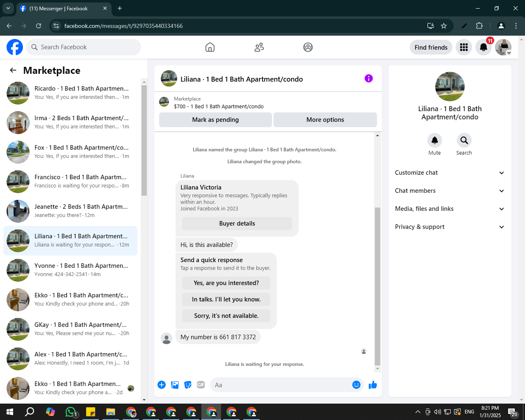The image size is (525, 420).
Task: Open the Facebook menu grid icon
Action: (x=464, y=47)
